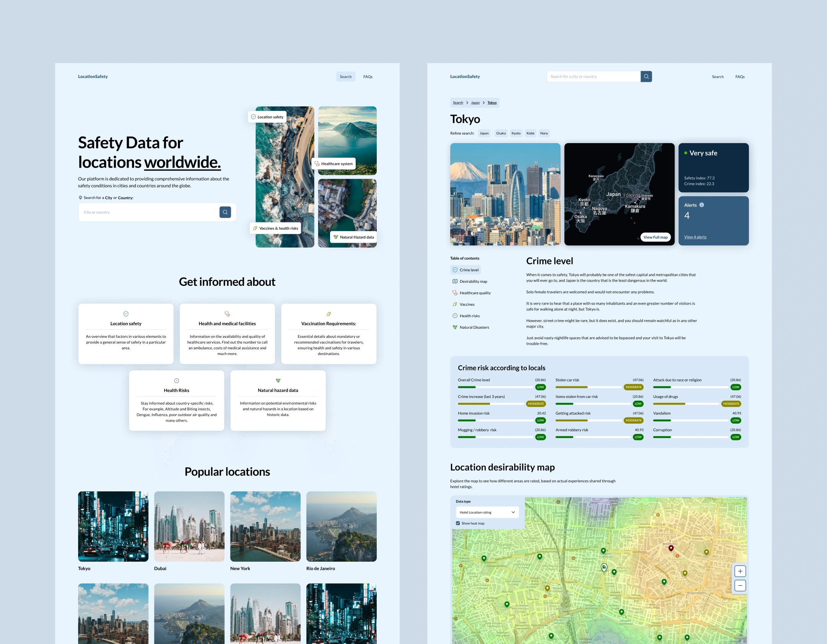
Task: Zoom in on the desirability map
Action: pos(740,571)
